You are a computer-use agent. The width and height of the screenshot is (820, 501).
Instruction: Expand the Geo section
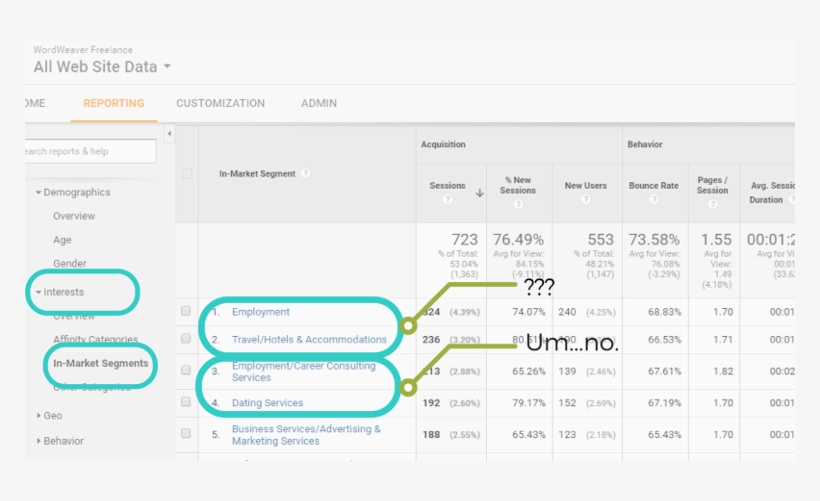pyautogui.click(x=49, y=415)
